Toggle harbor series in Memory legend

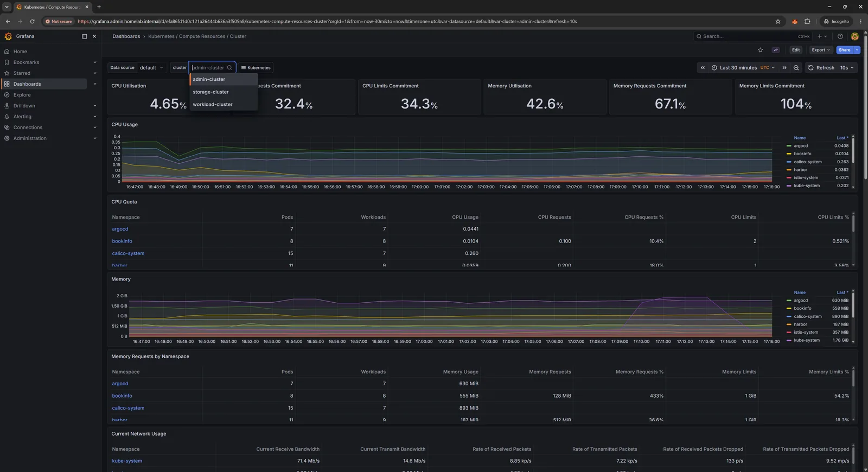coord(800,324)
